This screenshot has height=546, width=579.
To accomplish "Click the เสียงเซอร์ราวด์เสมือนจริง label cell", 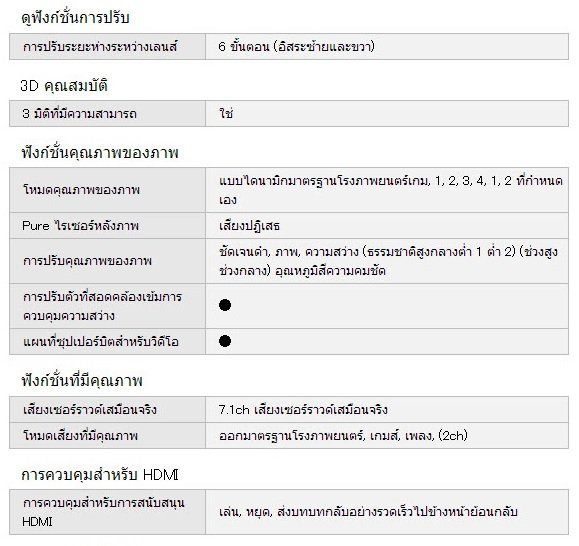I will [107, 409].
